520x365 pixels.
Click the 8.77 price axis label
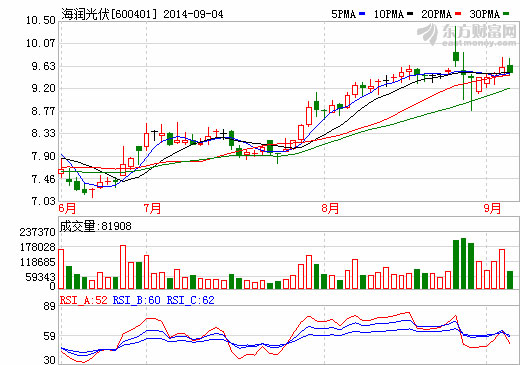point(43,111)
